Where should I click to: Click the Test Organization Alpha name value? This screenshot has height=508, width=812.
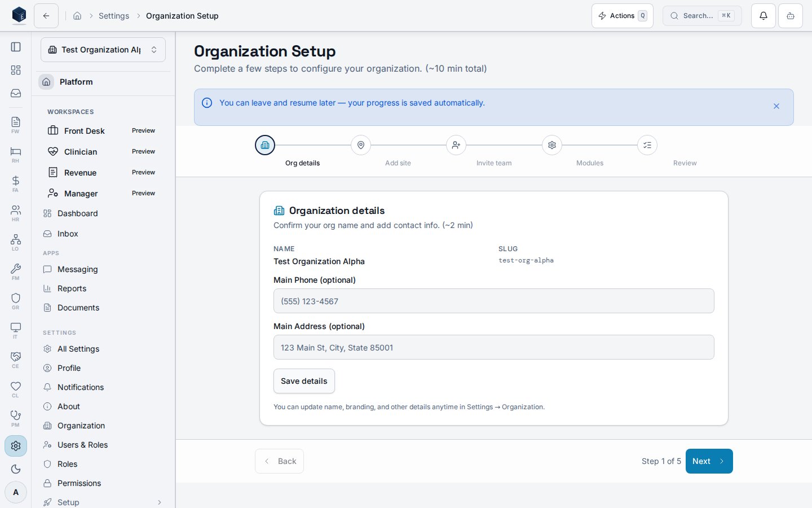point(319,261)
